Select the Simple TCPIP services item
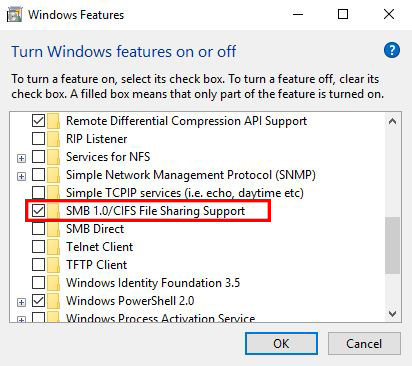The height and width of the screenshot is (366, 412). [x=185, y=193]
